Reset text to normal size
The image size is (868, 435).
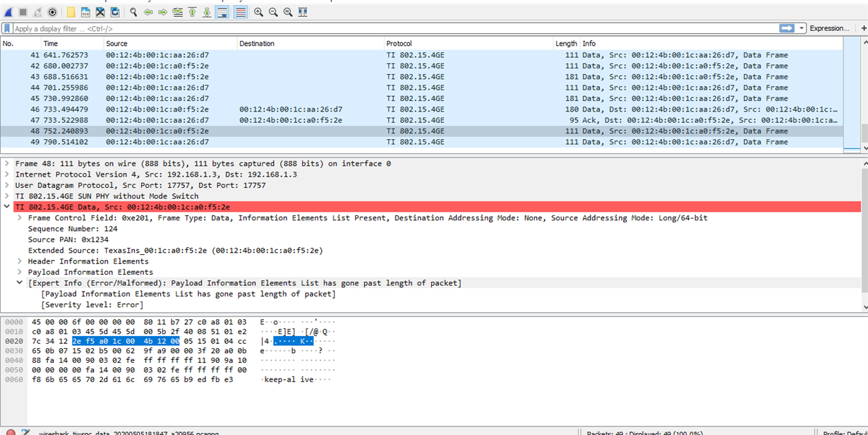[288, 12]
